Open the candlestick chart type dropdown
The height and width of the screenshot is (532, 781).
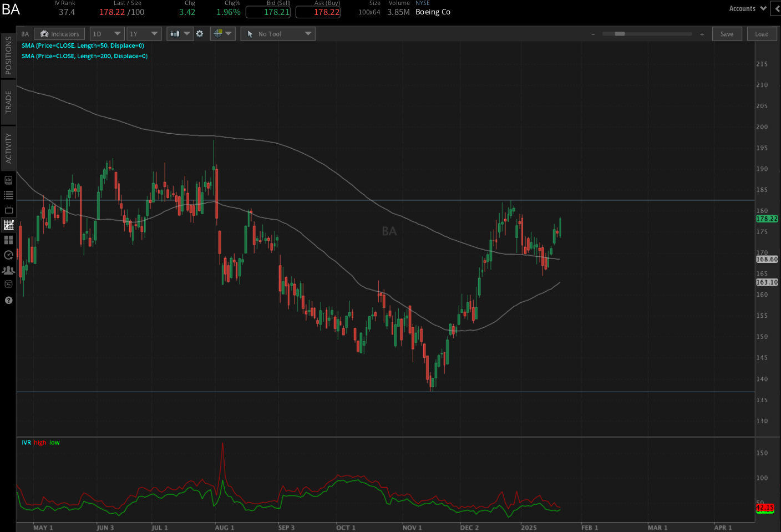click(x=180, y=34)
